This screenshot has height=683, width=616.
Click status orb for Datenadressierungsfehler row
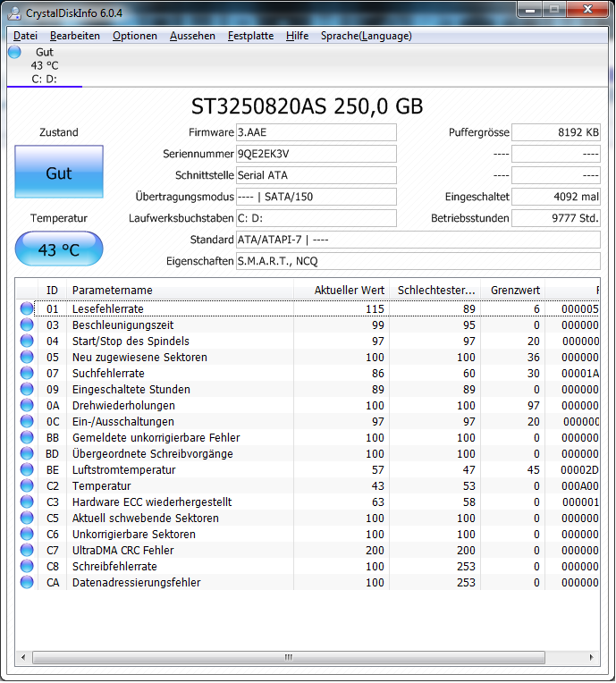[27, 582]
